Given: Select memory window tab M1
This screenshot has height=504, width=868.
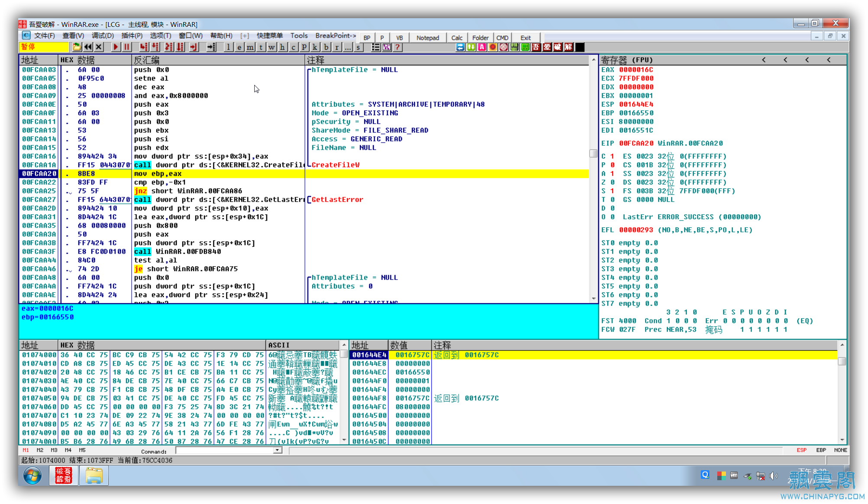Looking at the screenshot, I should pyautogui.click(x=26, y=450).
